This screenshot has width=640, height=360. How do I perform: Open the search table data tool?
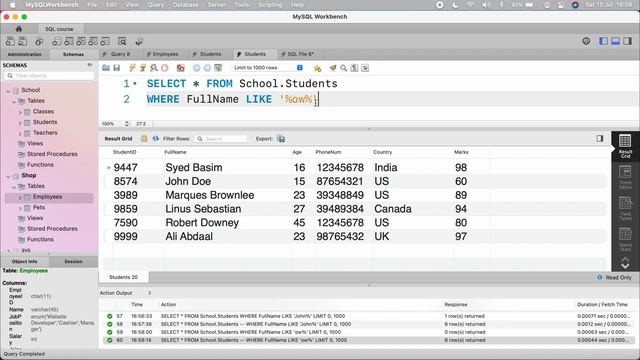click(x=122, y=41)
